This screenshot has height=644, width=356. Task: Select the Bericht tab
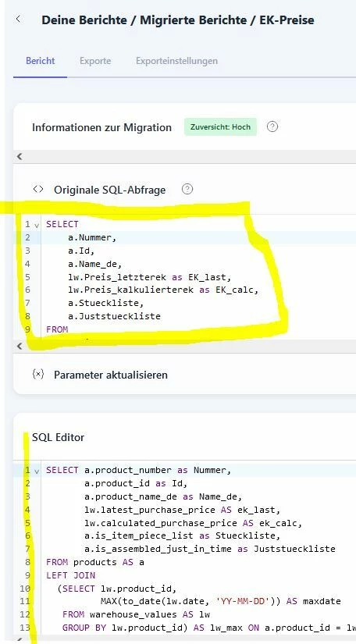41,61
